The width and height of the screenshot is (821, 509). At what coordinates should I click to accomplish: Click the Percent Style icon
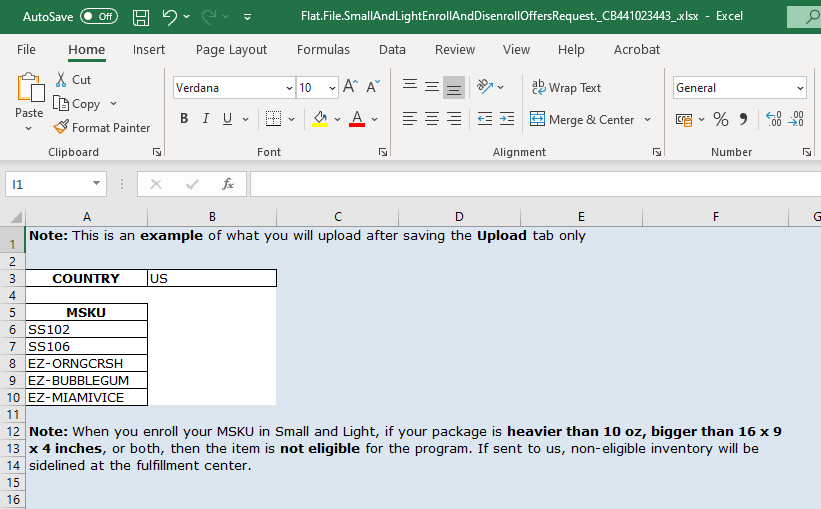(x=720, y=119)
